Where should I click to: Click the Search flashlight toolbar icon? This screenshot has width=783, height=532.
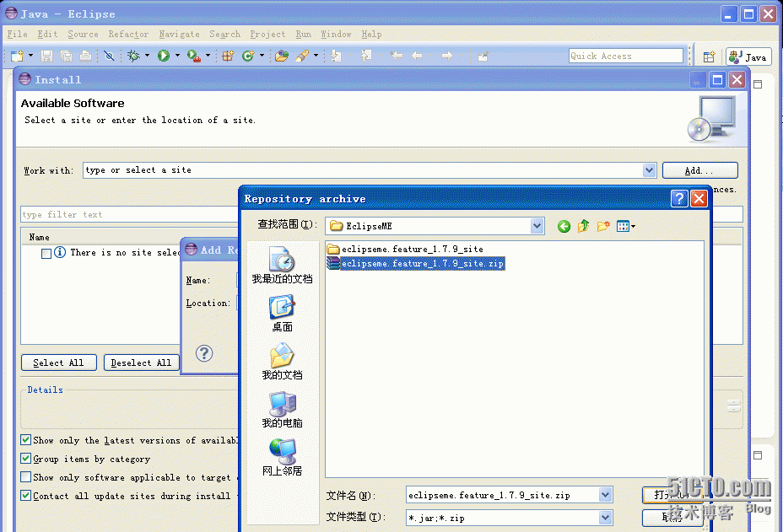(302, 56)
